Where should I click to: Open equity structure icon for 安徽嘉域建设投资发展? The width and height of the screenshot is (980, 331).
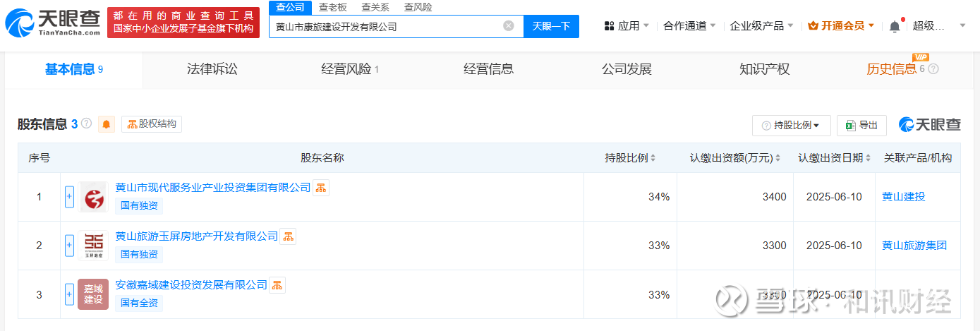pos(277,285)
